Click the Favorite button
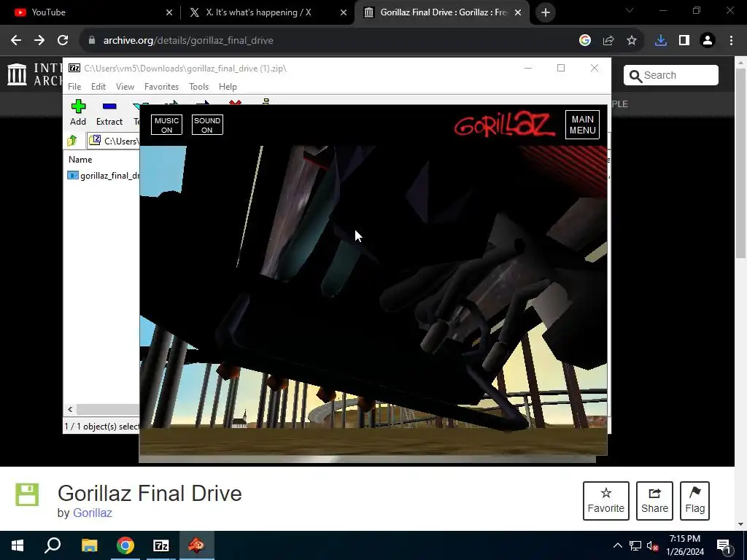 pos(606,500)
